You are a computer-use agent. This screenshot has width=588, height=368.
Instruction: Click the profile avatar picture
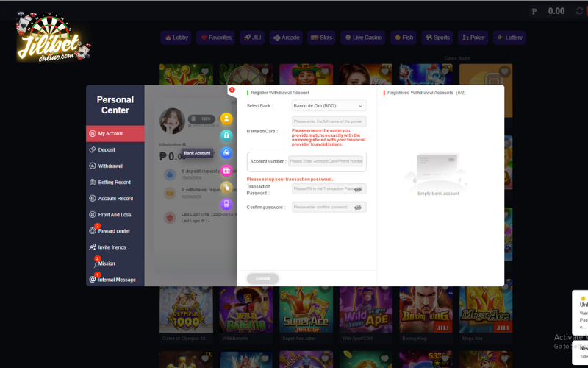coord(172,121)
